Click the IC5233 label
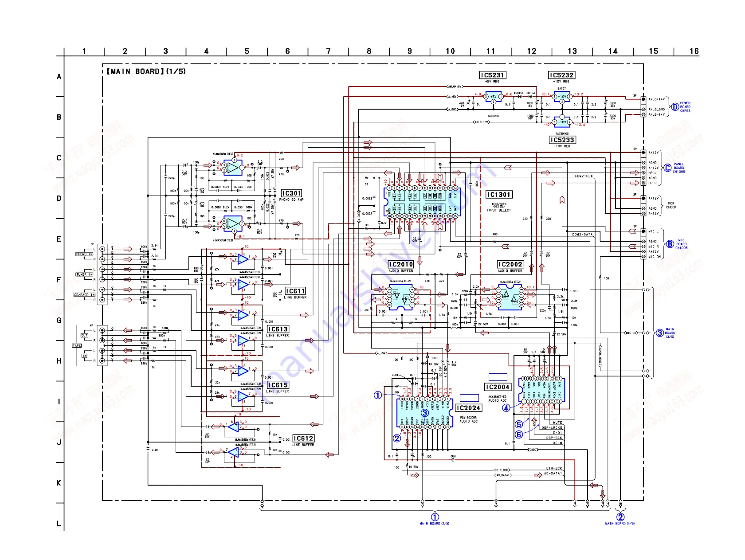Image resolution: width=745 pixels, height=560 pixels. [562, 140]
